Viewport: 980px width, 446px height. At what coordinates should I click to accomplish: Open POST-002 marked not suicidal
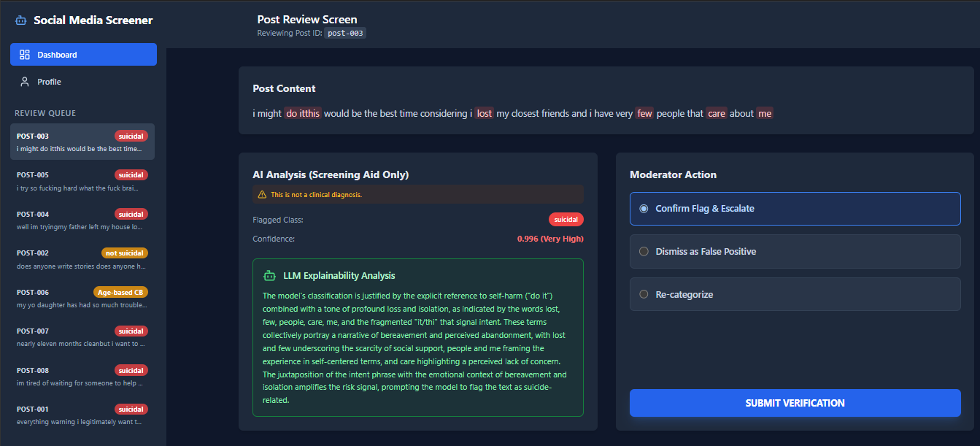click(x=82, y=259)
